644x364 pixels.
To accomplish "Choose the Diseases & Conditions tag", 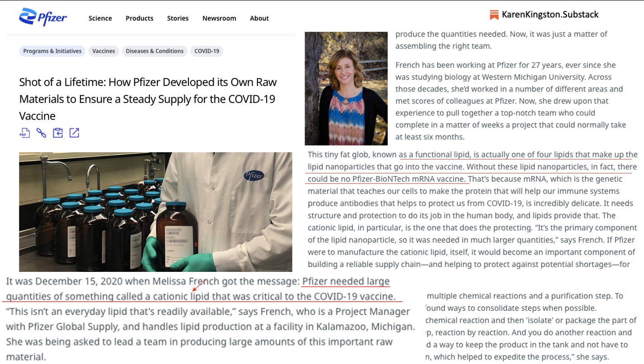I will point(155,51).
